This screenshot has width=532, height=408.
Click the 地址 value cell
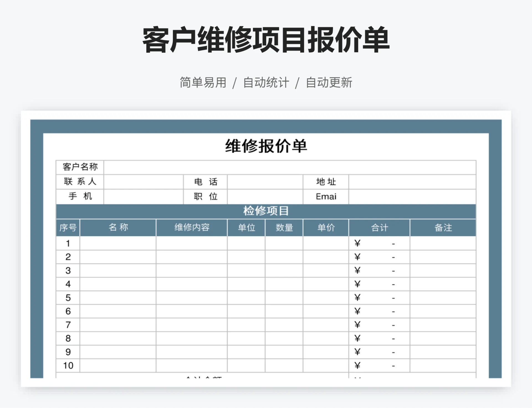coord(412,182)
